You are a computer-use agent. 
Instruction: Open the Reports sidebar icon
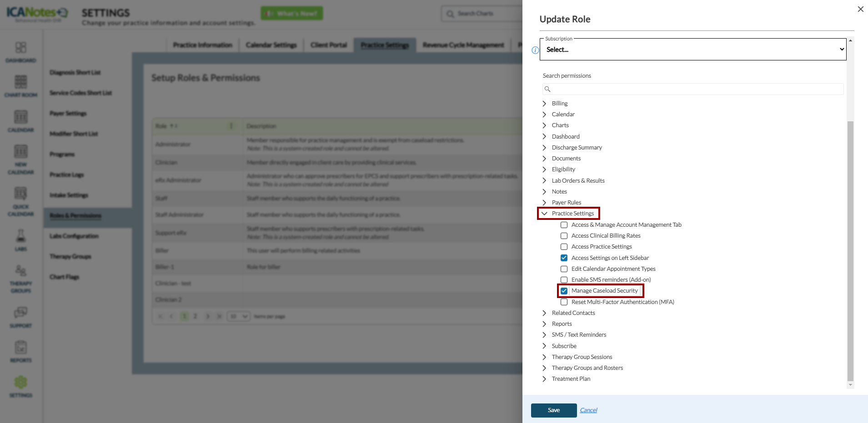pos(21,348)
